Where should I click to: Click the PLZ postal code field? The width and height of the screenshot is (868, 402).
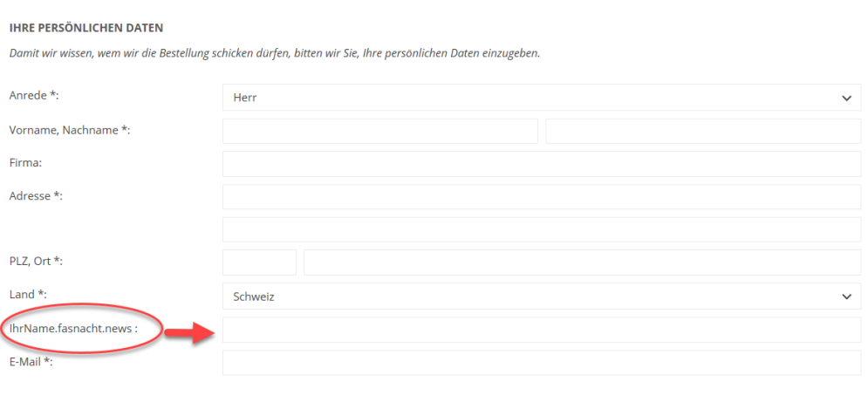point(259,262)
